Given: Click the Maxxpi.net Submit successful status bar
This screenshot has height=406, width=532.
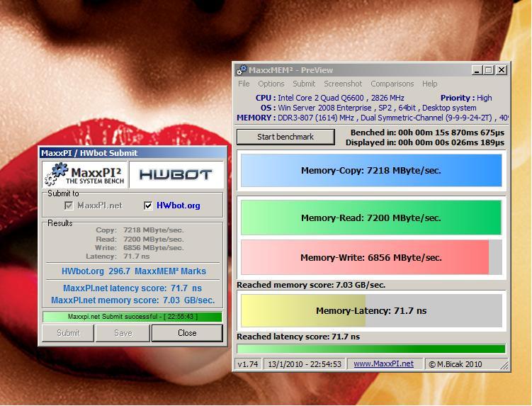Looking at the screenshot, I should point(132,317).
